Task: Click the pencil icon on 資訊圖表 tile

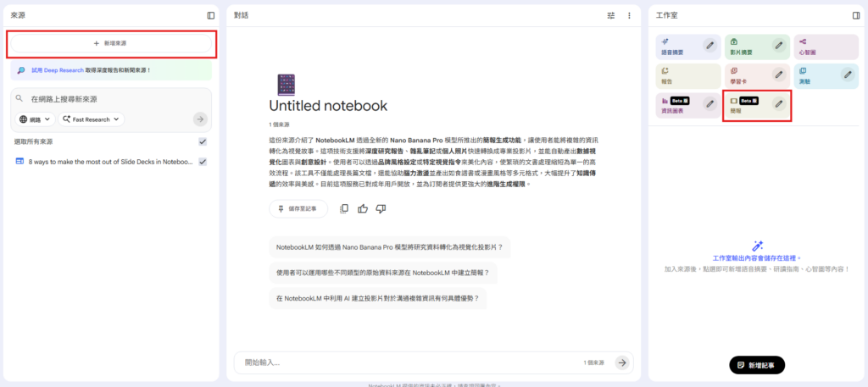Action: [710, 102]
